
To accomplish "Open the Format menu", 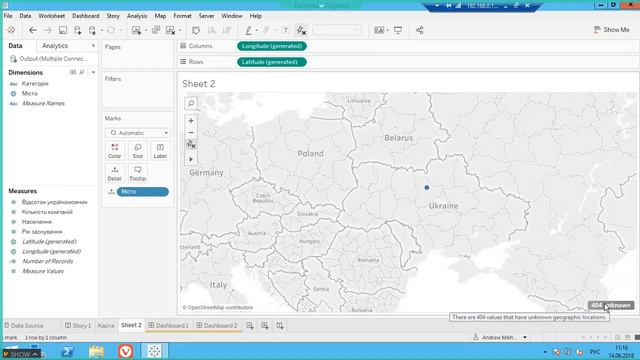I will (182, 16).
